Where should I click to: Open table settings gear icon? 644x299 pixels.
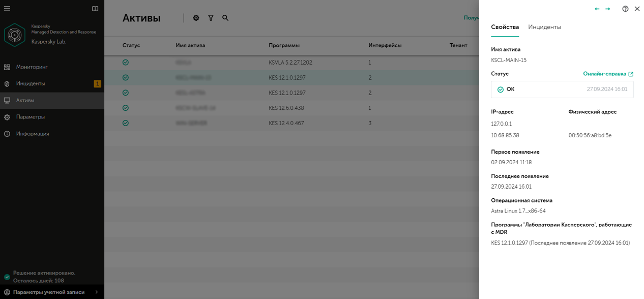click(x=196, y=18)
